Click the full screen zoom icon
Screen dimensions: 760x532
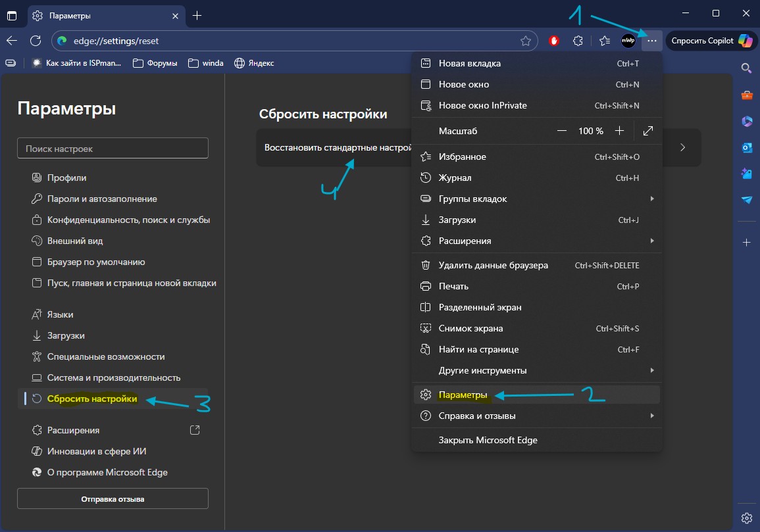(x=648, y=131)
